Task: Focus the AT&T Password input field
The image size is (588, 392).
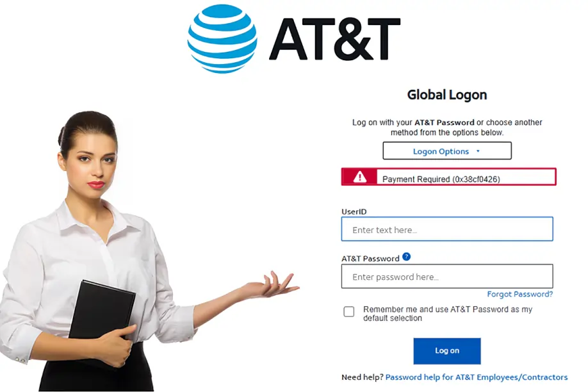Action: [x=447, y=277]
